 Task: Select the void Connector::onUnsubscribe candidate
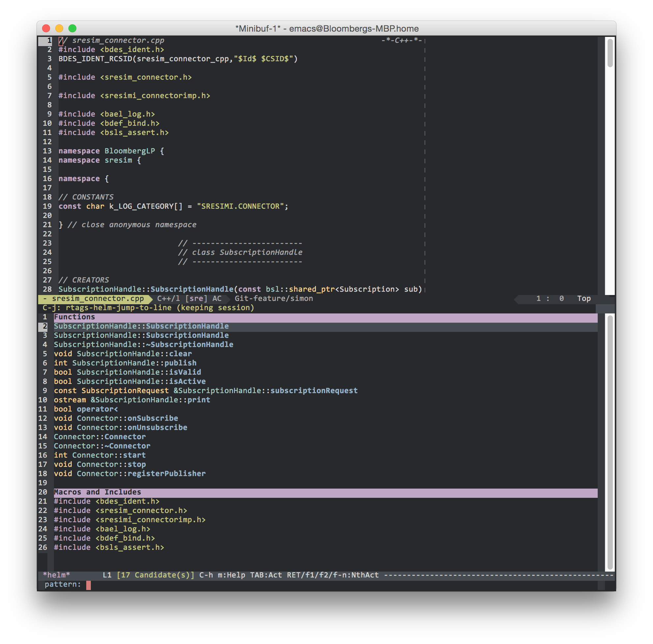click(120, 428)
